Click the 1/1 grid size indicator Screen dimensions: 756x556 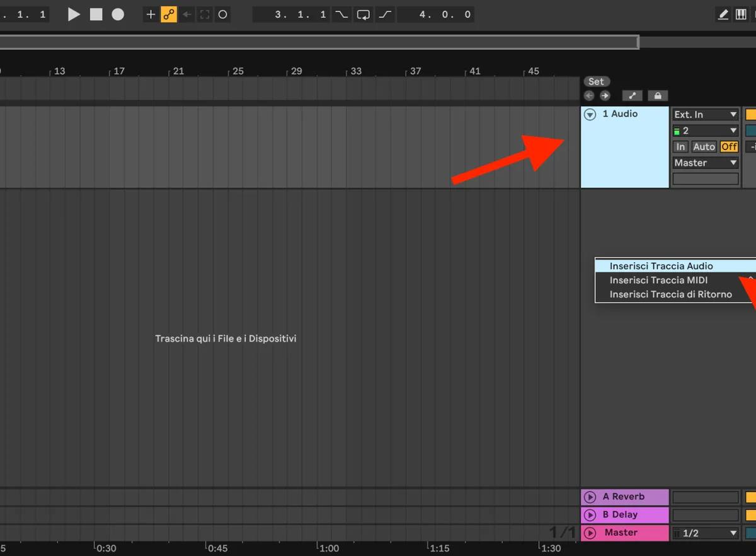point(563,533)
